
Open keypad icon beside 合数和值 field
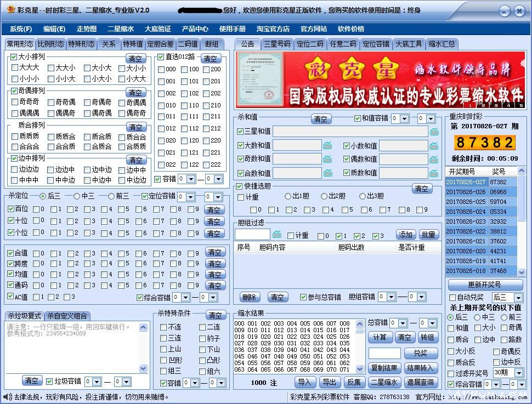(327, 173)
